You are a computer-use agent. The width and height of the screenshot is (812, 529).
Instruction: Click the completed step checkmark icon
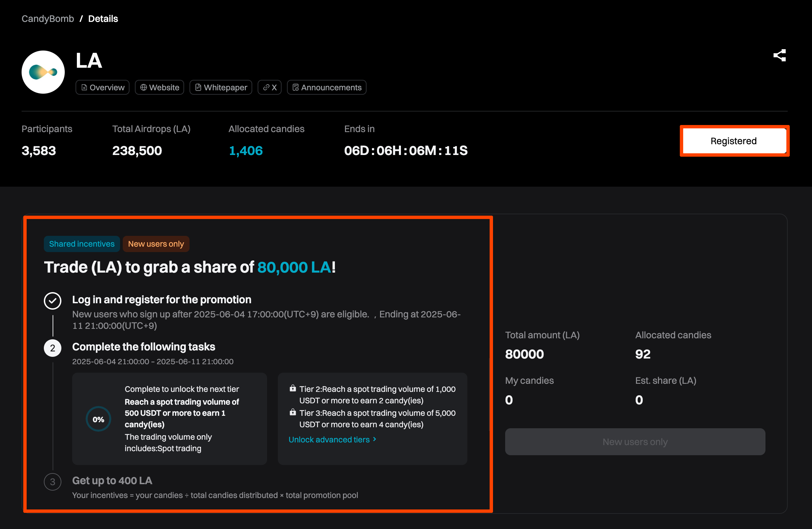tap(53, 301)
